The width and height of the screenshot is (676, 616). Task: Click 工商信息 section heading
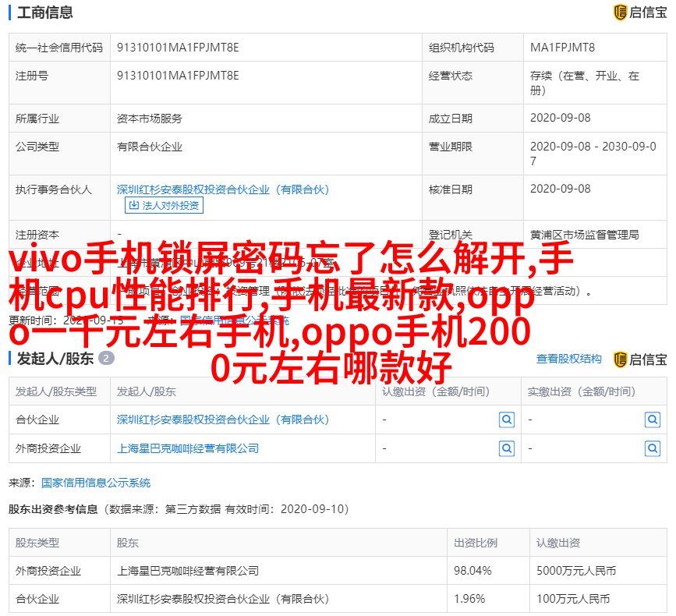pyautogui.click(x=45, y=12)
